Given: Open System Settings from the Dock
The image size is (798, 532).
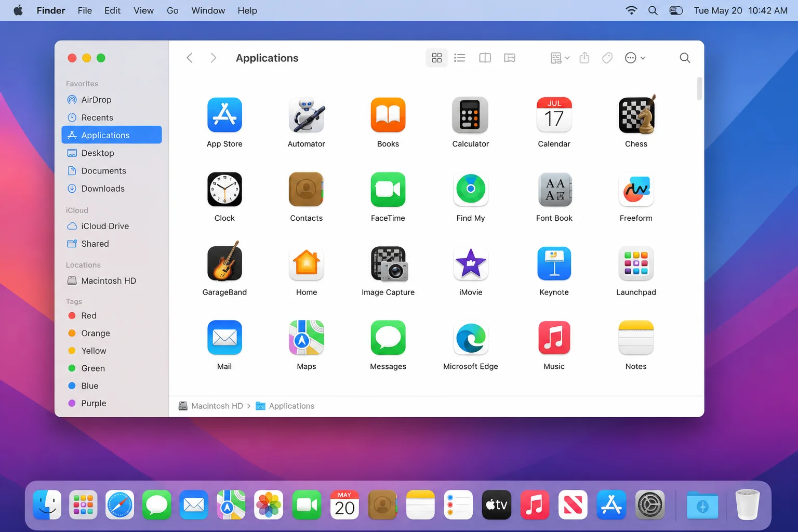Looking at the screenshot, I should point(649,504).
